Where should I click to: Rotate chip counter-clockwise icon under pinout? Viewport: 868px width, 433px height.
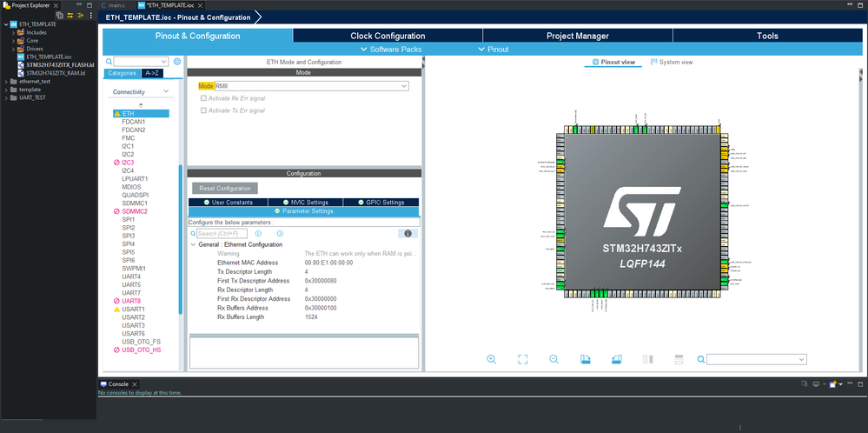617,359
